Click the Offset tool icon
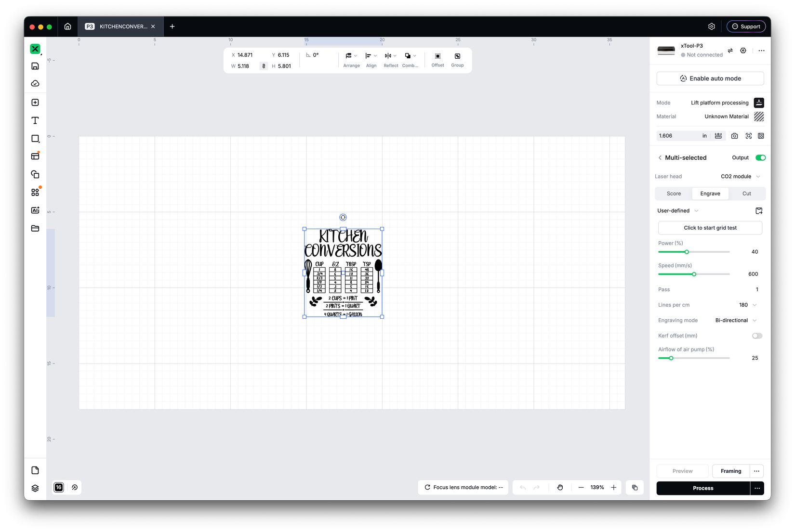Screen dimensions: 795x532 pos(437,60)
